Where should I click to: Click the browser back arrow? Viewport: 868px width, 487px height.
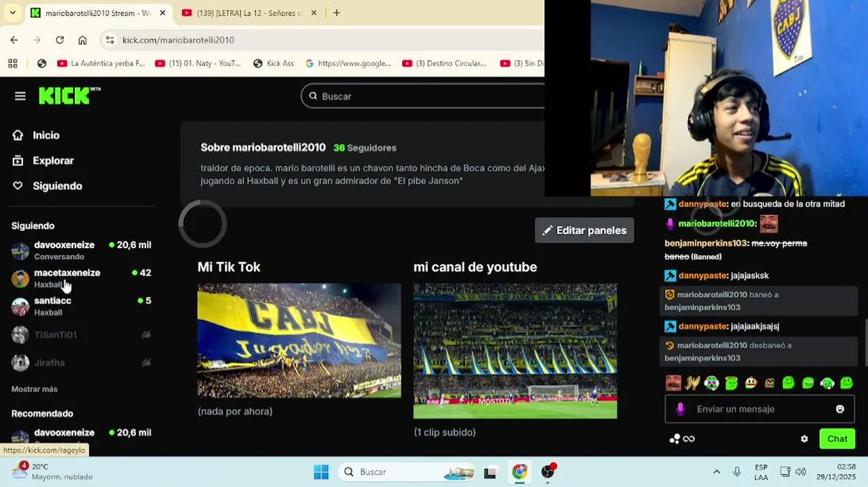click(14, 40)
